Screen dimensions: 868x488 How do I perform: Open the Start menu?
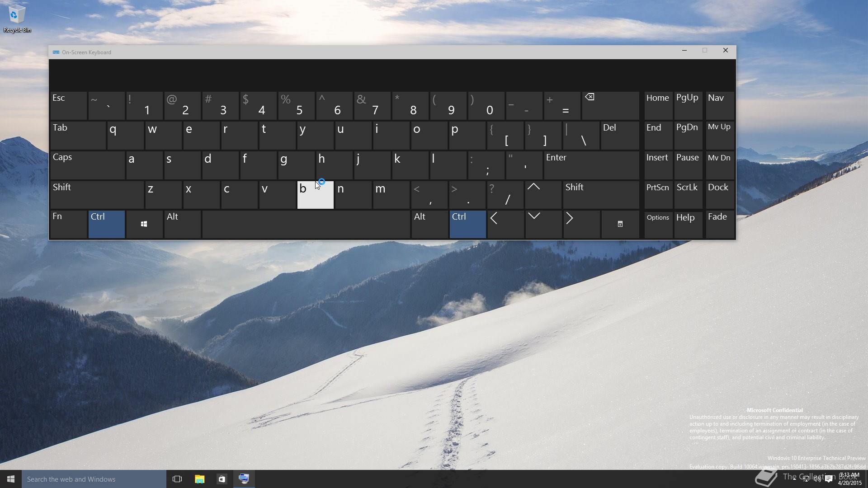[x=11, y=479]
